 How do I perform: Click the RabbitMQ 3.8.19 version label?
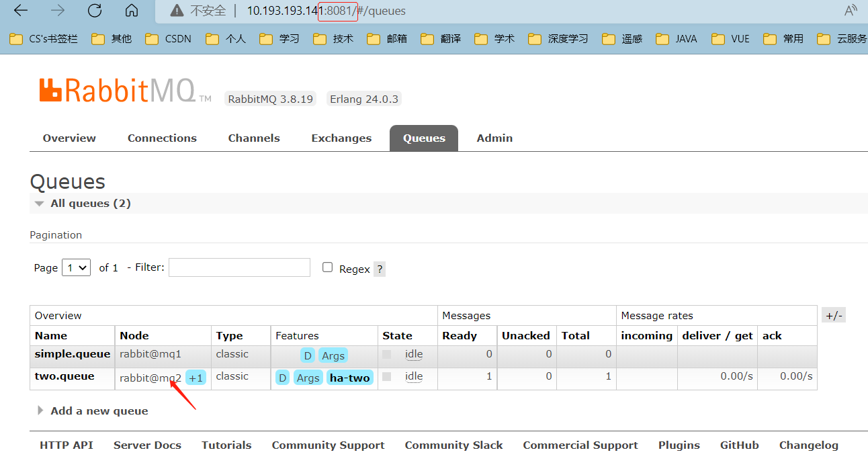(x=270, y=99)
